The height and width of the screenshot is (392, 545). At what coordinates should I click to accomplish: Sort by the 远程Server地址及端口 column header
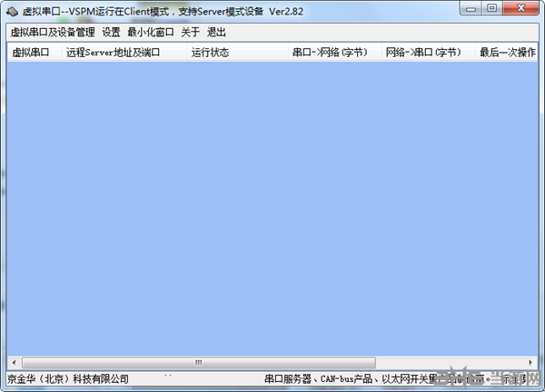point(124,53)
